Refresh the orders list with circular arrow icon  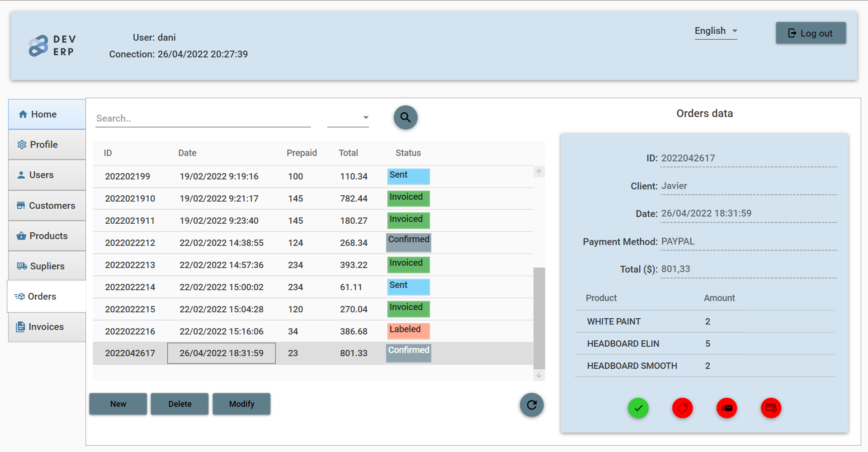pos(532,405)
